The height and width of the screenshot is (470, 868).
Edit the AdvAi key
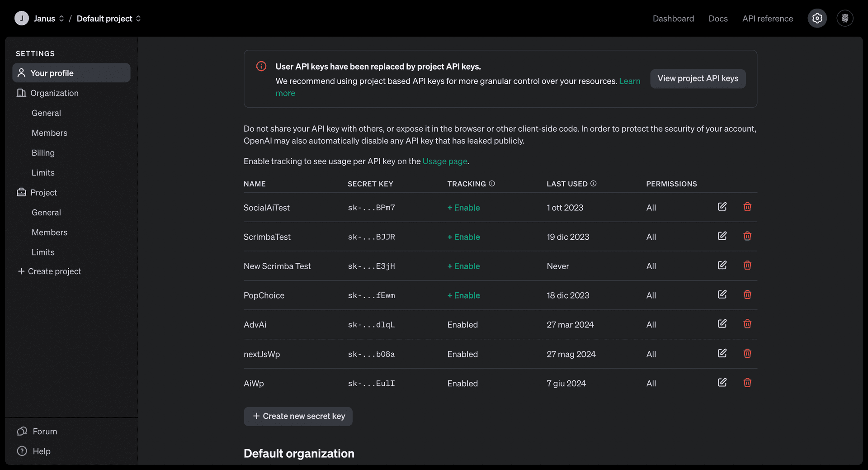722,324
